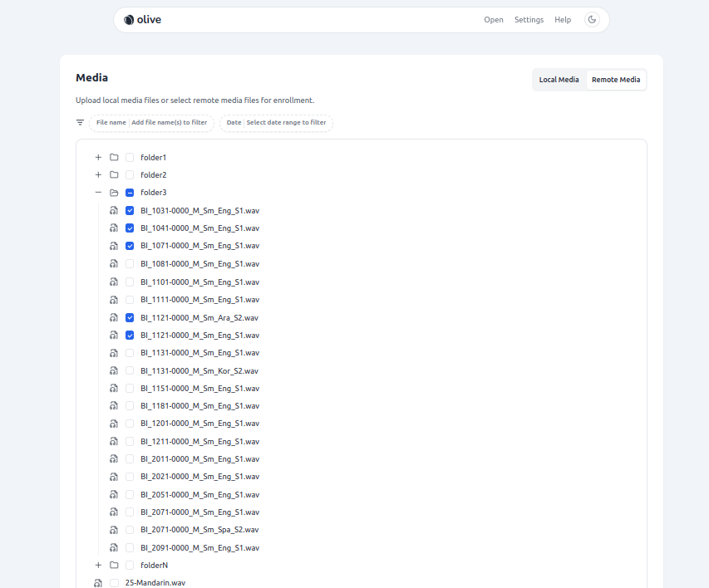Toggle dark mode moon icon
This screenshot has height=588, width=709.
[x=592, y=20]
